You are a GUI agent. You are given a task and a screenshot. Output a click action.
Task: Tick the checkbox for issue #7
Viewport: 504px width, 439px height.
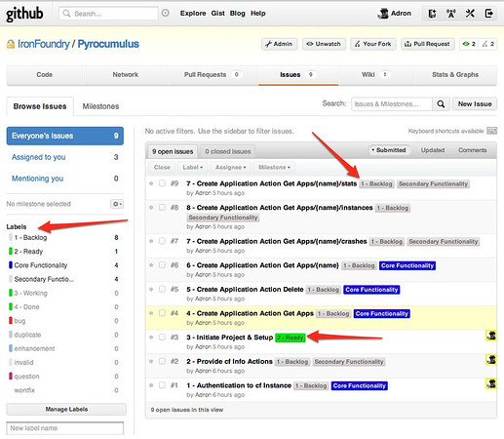coord(162,241)
